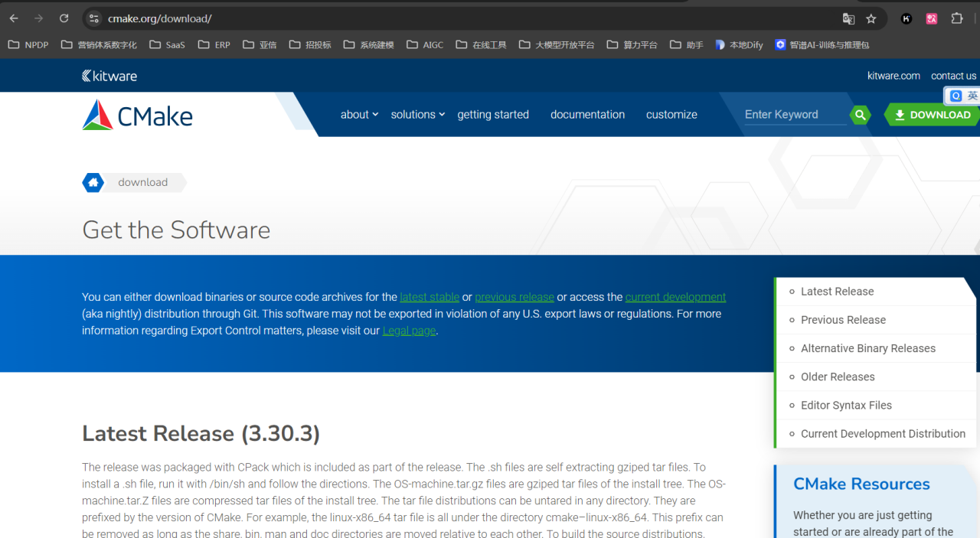Jump to Alternative Binary Releases in sidebar

coord(868,348)
